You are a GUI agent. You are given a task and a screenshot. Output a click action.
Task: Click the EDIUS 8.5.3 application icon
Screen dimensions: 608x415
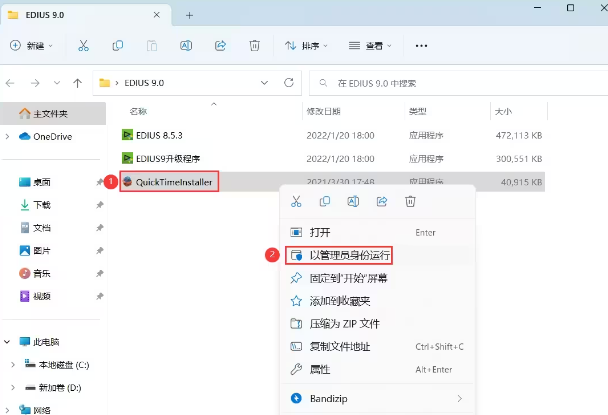127,135
